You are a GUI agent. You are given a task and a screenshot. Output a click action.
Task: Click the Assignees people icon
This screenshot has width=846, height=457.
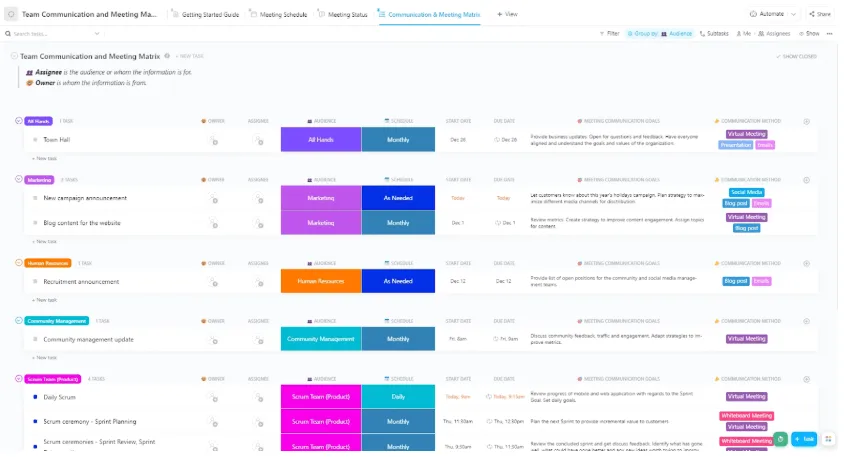coord(761,33)
